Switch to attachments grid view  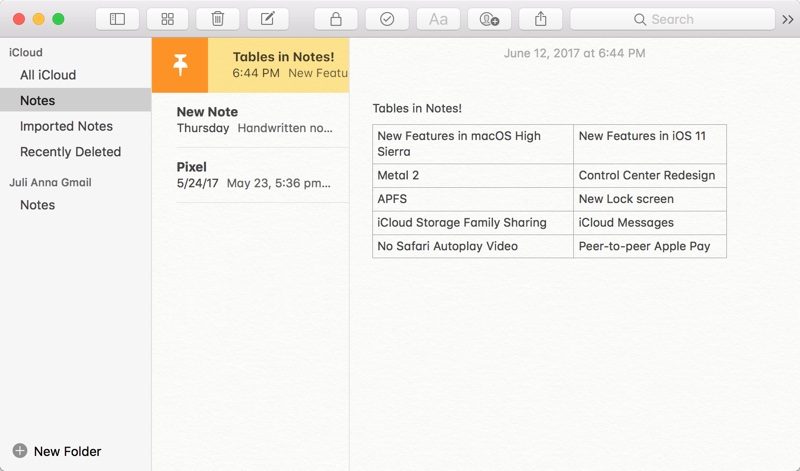click(167, 19)
